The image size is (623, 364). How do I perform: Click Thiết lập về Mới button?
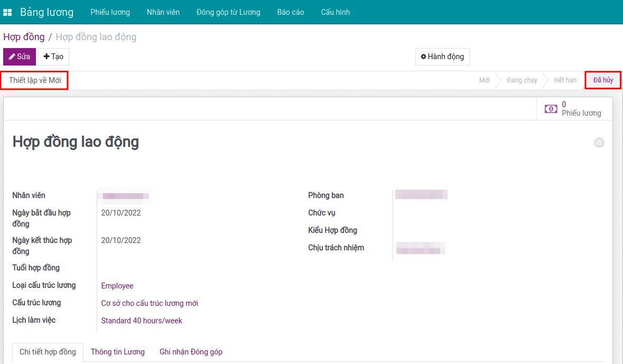click(x=35, y=80)
